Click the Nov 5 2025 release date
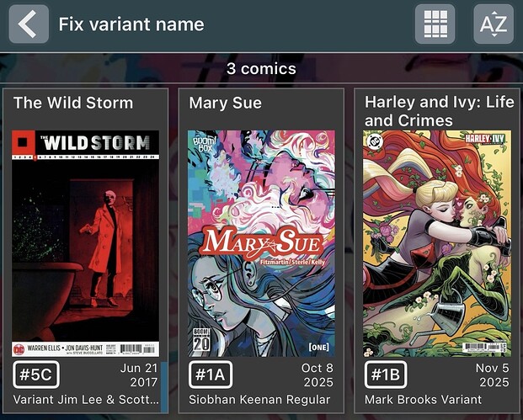This screenshot has height=420, width=523. point(493,375)
